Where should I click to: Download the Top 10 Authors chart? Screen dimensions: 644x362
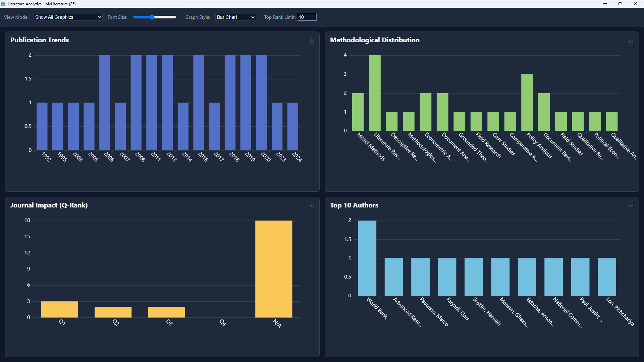(631, 205)
